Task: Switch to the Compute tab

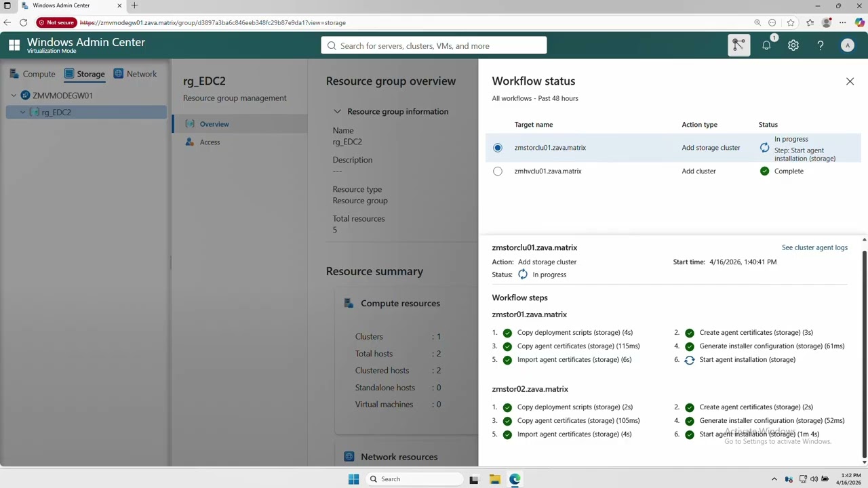Action: click(x=33, y=74)
